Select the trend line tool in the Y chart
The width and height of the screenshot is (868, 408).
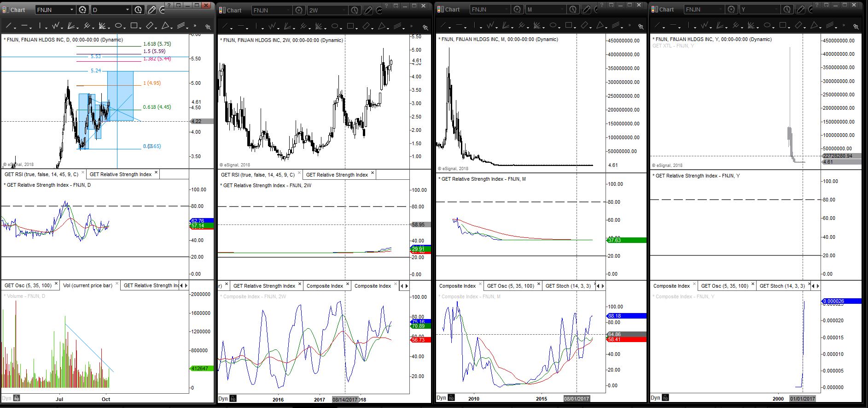pos(658,25)
